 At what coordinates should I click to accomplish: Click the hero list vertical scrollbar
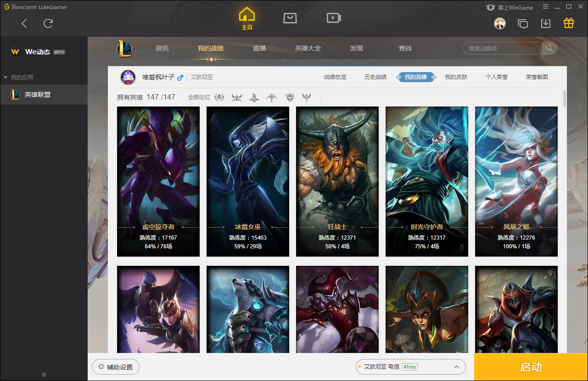[565, 98]
